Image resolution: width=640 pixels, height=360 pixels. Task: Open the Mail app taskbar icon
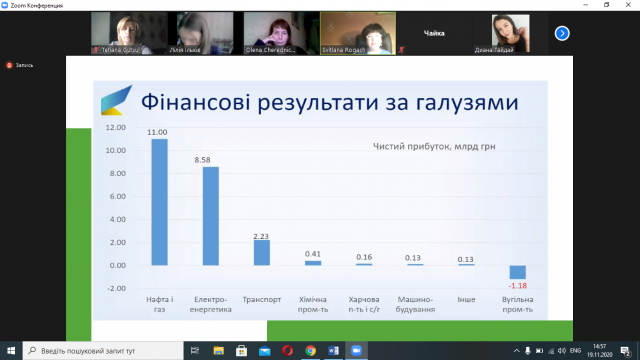(264, 351)
